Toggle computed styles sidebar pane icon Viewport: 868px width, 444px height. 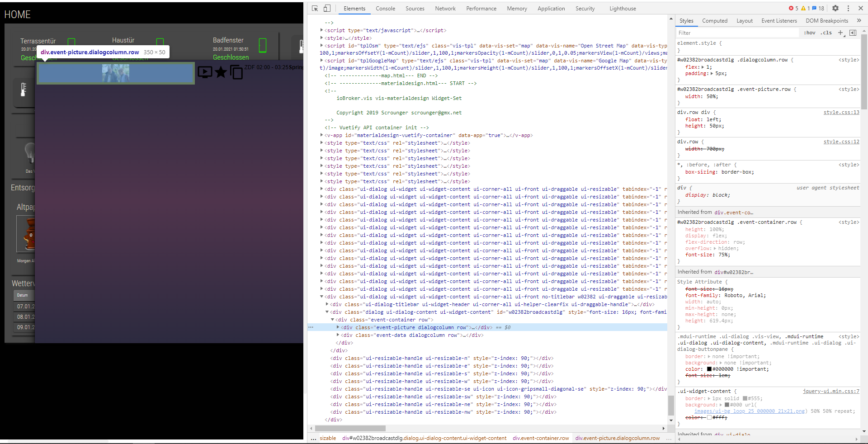click(853, 33)
